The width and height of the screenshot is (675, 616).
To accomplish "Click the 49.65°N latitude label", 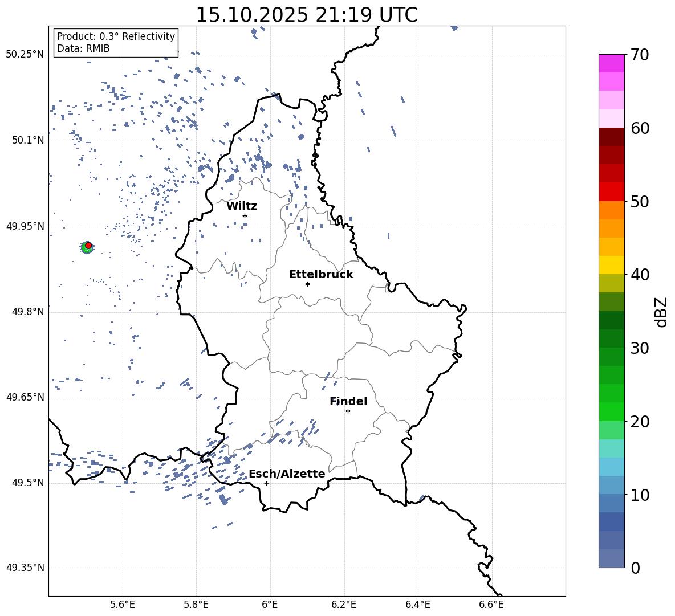I will point(25,397).
